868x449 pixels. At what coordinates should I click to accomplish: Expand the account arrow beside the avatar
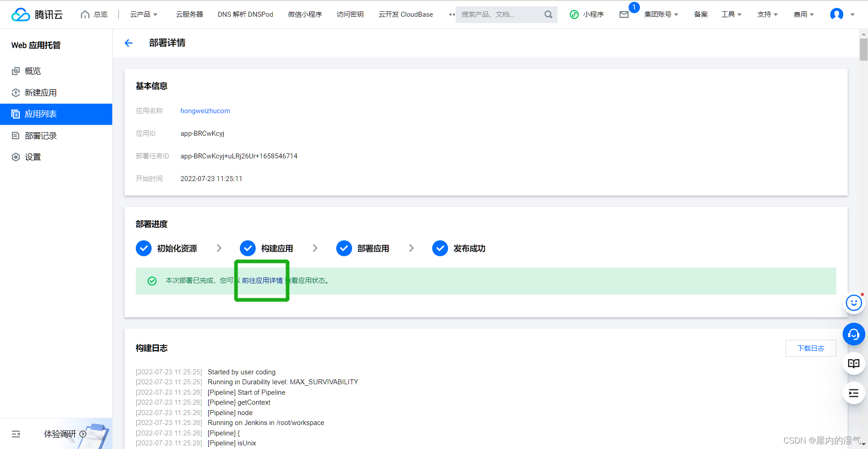(x=853, y=14)
